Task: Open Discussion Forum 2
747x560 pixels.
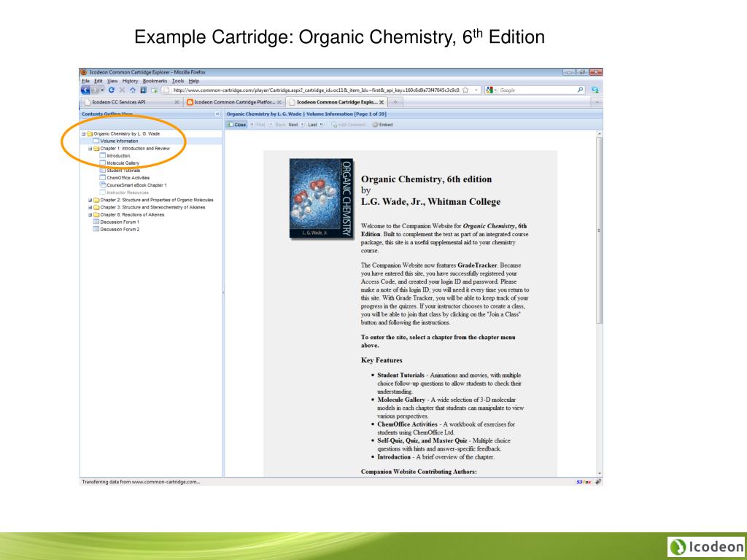Action: point(120,230)
